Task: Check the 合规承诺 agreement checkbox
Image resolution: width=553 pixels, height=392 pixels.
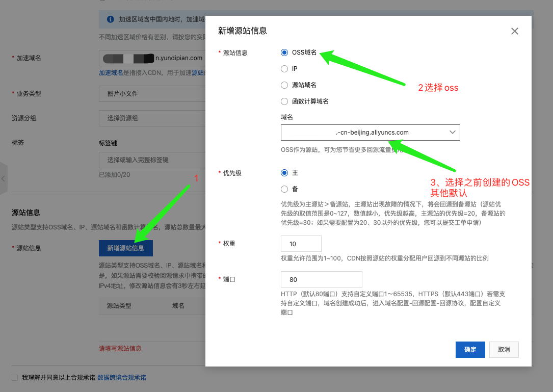Action: (x=15, y=378)
